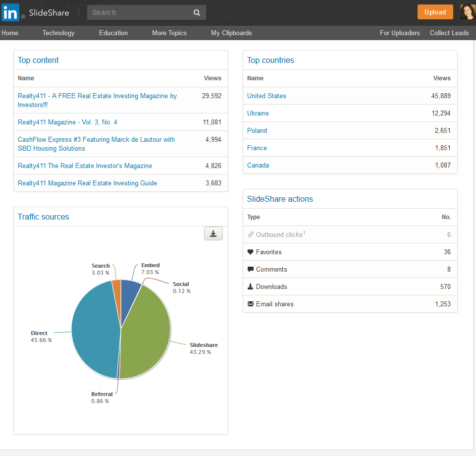476x456 pixels.
Task: Select Poland in Top countries
Action: pos(257,131)
